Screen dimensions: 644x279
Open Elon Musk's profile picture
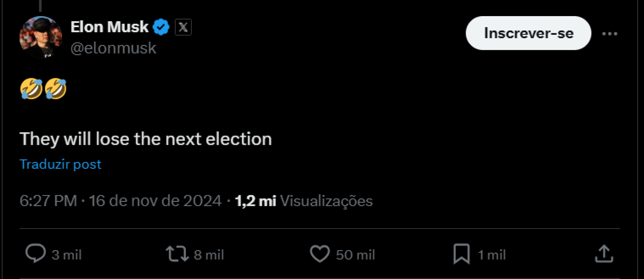[x=41, y=37]
